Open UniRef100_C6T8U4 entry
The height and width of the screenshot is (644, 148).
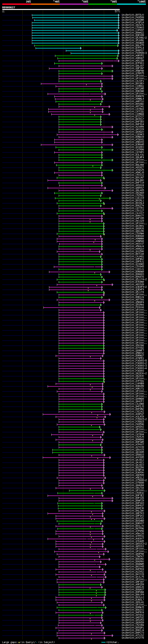tap(133, 435)
